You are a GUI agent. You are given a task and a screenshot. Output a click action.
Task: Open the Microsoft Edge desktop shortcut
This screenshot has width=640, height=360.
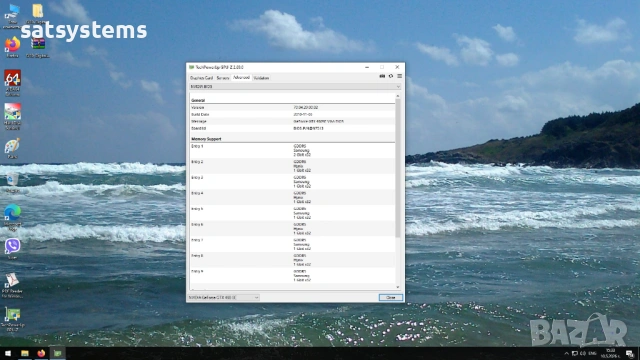tap(13, 218)
